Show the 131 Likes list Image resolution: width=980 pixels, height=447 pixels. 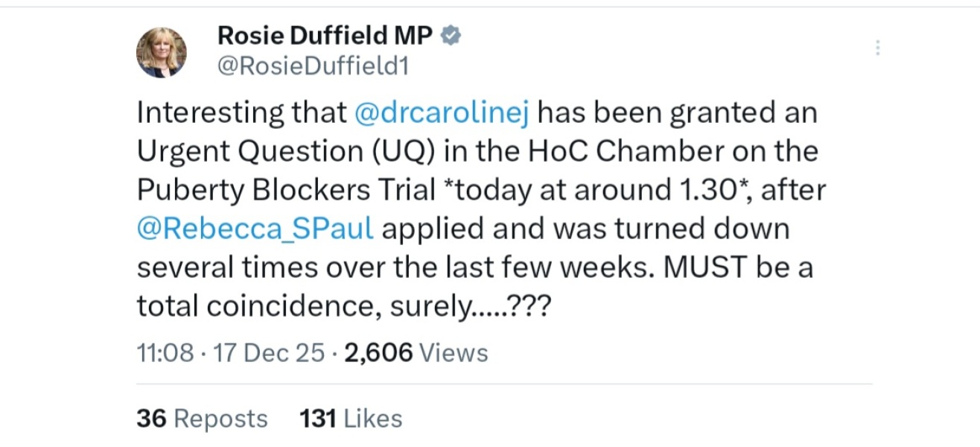tap(351, 419)
